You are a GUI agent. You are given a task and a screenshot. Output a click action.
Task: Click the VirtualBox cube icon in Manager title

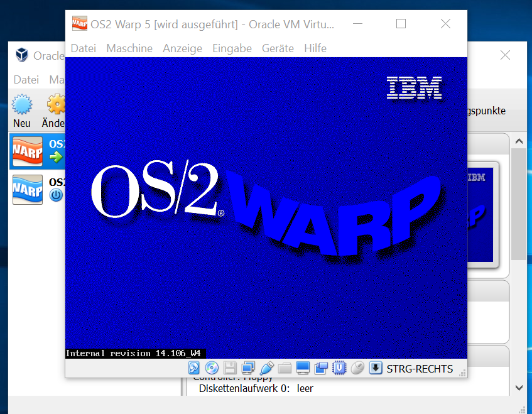[22, 55]
